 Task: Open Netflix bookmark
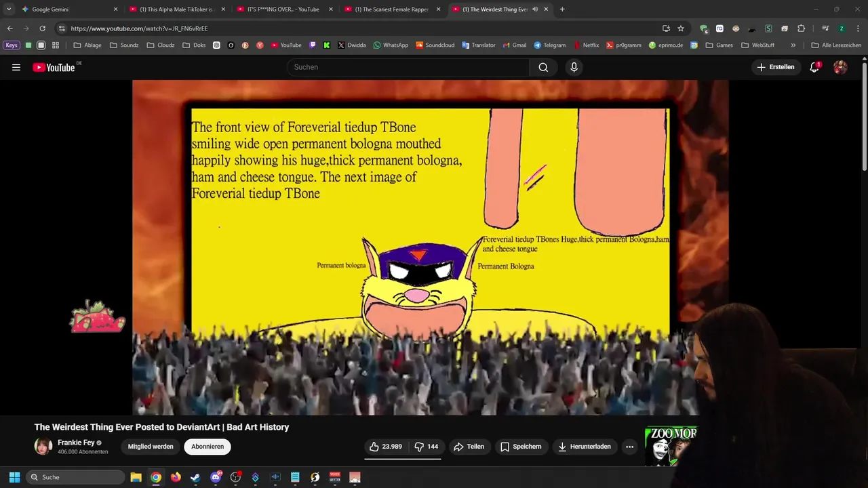click(586, 45)
